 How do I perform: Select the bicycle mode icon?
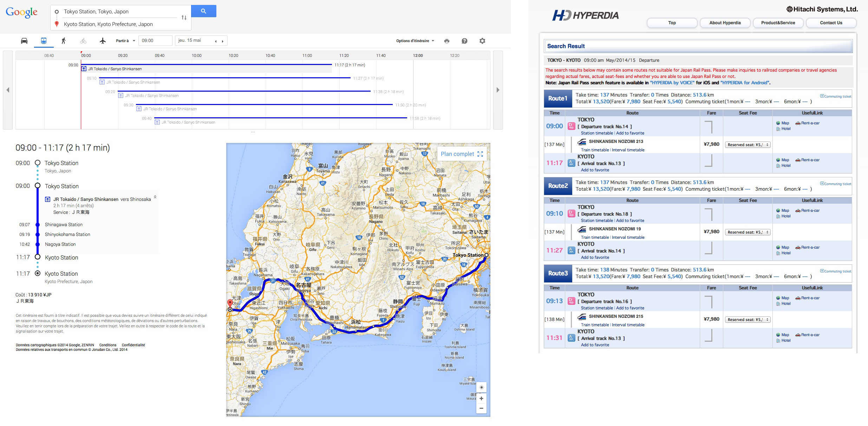pyautogui.click(x=83, y=41)
